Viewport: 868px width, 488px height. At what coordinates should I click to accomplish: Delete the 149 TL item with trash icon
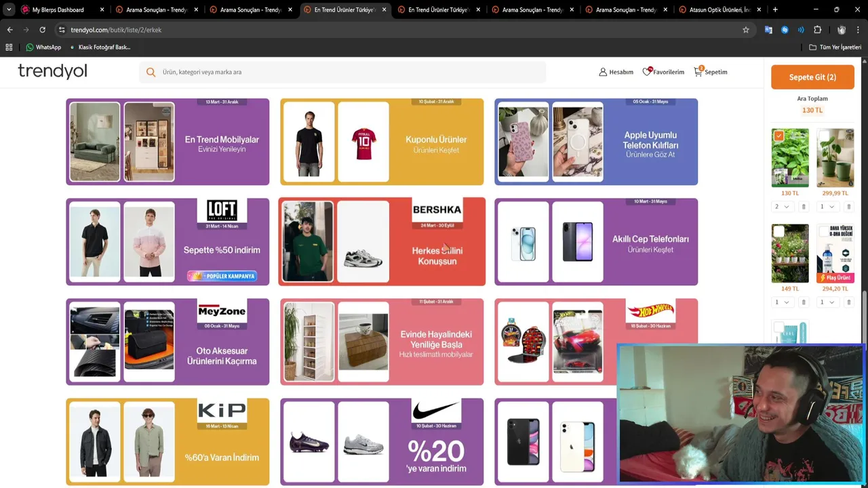coord(804,302)
